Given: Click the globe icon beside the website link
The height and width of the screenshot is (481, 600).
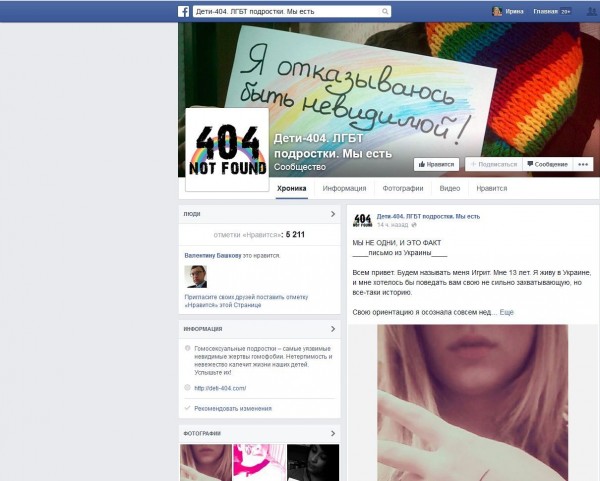Looking at the screenshot, I should pyautogui.click(x=187, y=387).
